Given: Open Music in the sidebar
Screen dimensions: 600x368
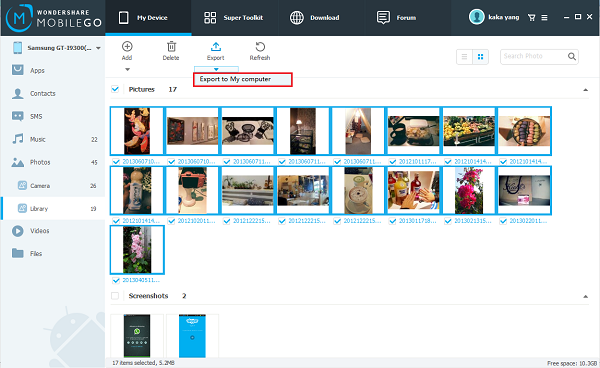Looking at the screenshot, I should 52,139.
